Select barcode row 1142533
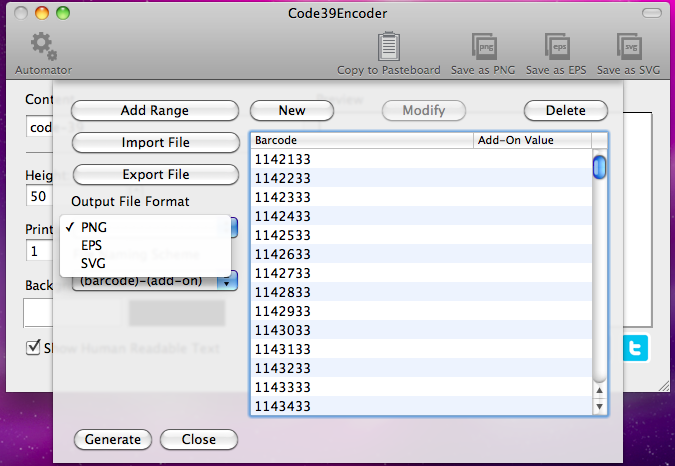This screenshot has width=675, height=466. pyautogui.click(x=421, y=235)
